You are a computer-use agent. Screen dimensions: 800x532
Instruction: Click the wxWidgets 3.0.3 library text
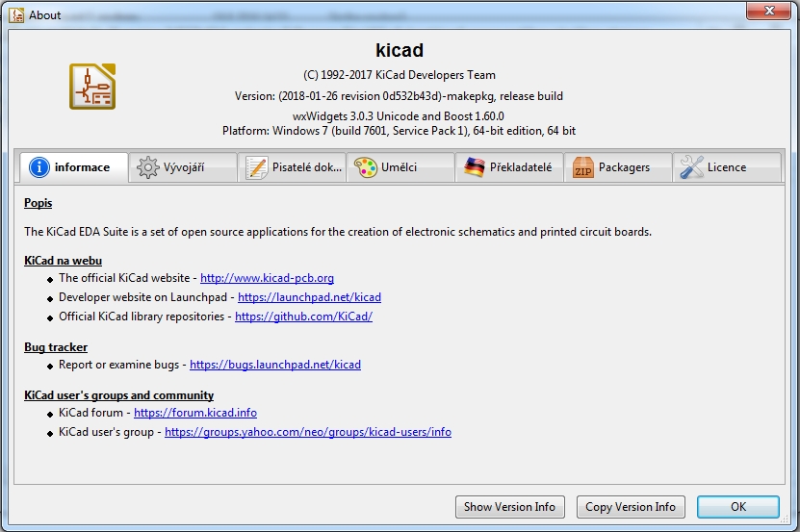pos(399,116)
